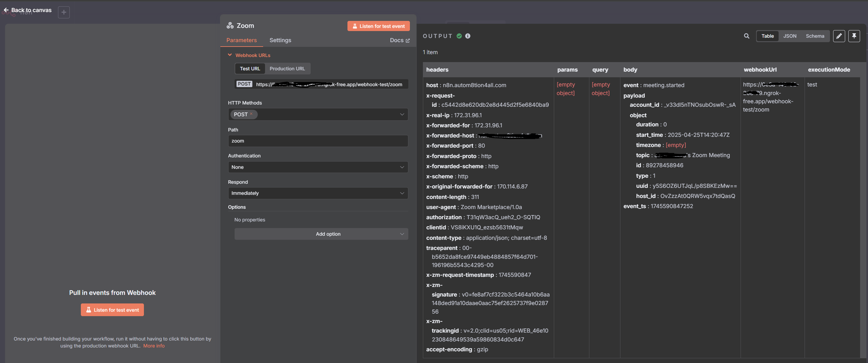The image size is (868, 363).
Task: Click the green output success check icon
Action: coord(459,36)
